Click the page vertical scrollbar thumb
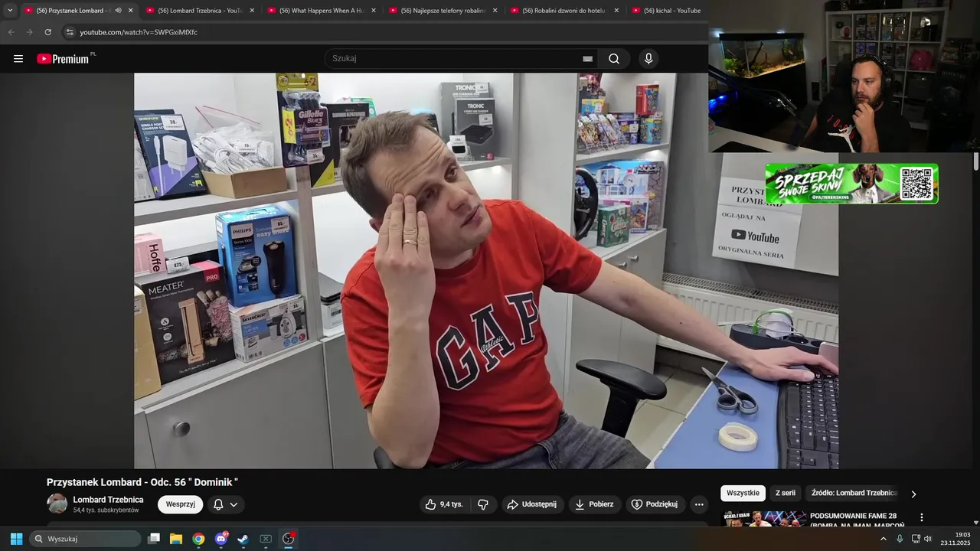This screenshot has width=980, height=551. tap(976, 161)
